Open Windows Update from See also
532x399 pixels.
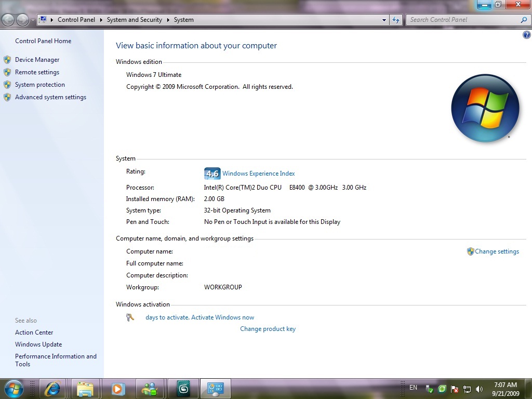tap(38, 344)
